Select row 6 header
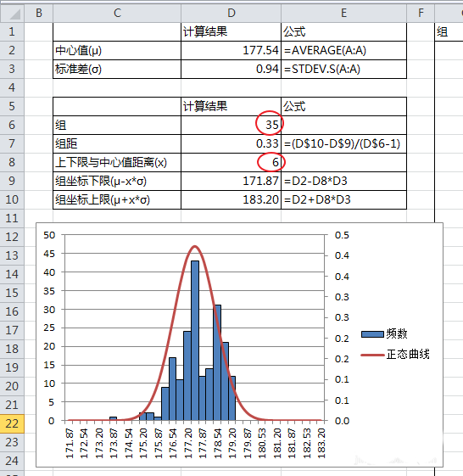 click(x=12, y=125)
